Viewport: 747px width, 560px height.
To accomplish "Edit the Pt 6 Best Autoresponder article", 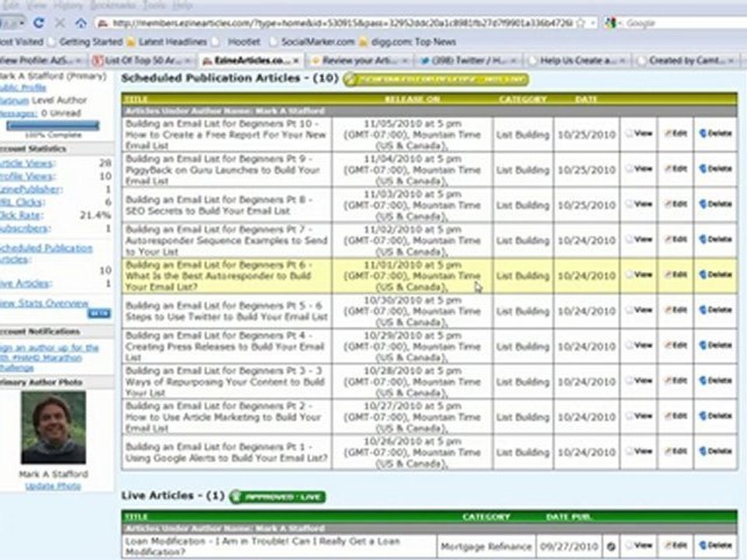I will (x=675, y=275).
